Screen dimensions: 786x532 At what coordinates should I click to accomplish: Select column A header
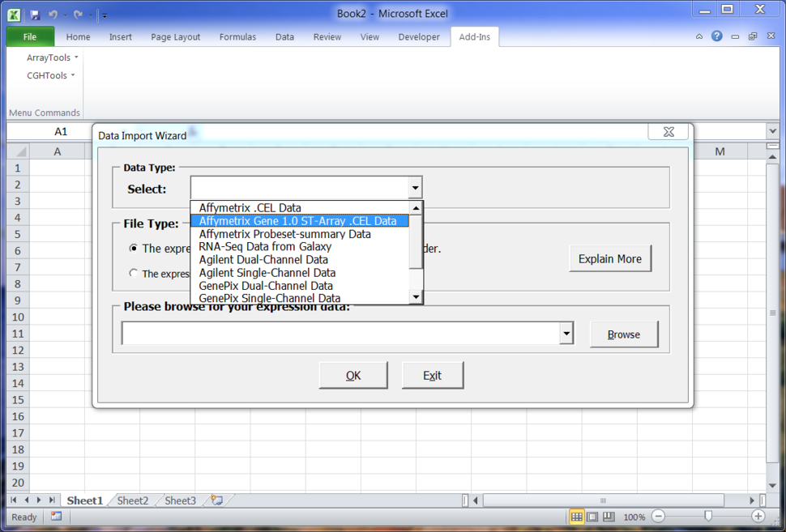[x=58, y=151]
